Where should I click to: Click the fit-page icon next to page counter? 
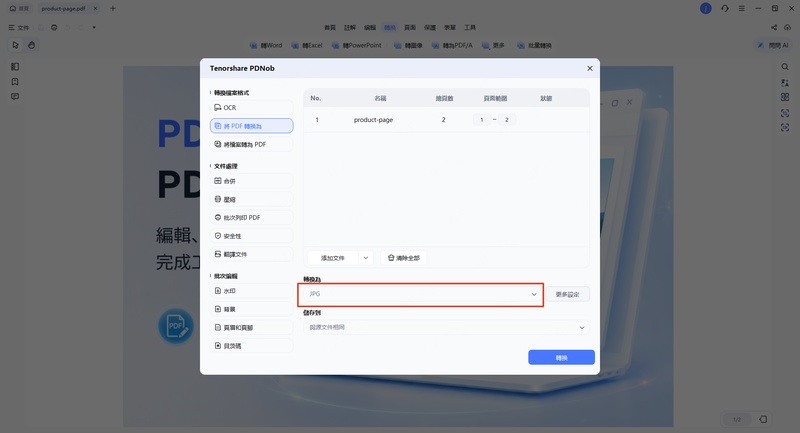click(763, 419)
